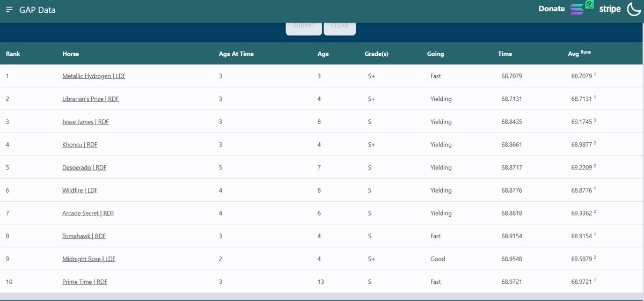Click Good going for Midnight Rose
The image size is (644, 301).
pyautogui.click(x=438, y=259)
